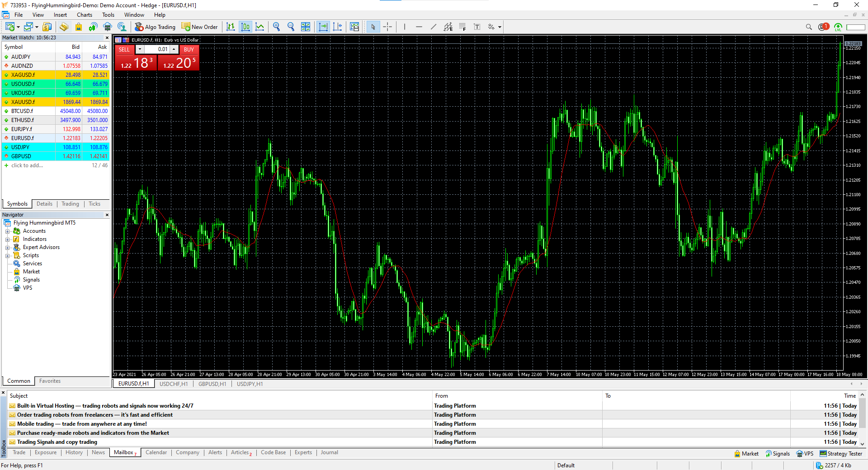This screenshot has height=470, width=868.
Task: Click the BUY button on chart
Action: point(189,50)
